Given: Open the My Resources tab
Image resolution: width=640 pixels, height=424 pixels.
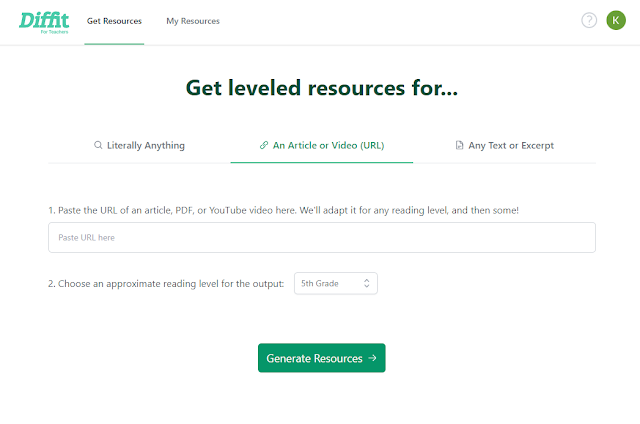Looking at the screenshot, I should click(193, 21).
